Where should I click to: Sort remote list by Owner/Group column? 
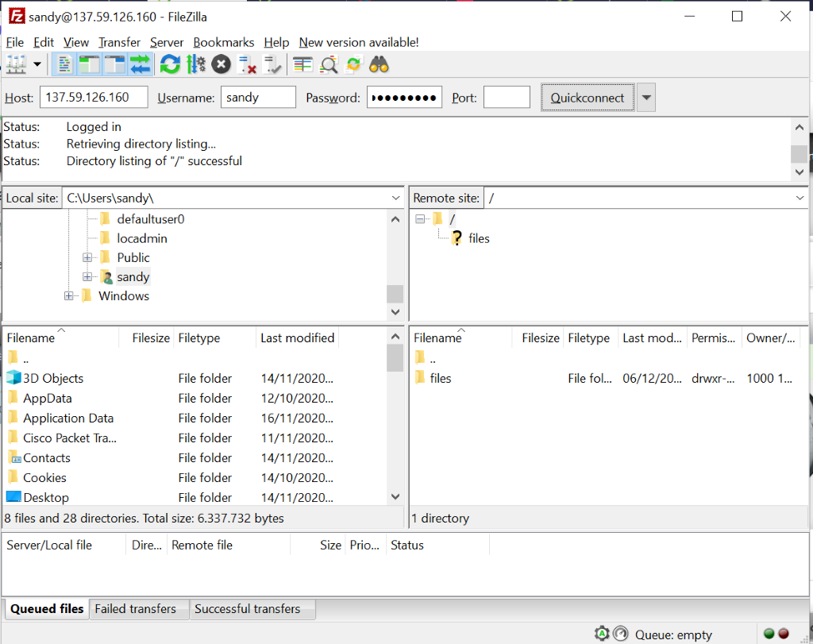point(771,338)
